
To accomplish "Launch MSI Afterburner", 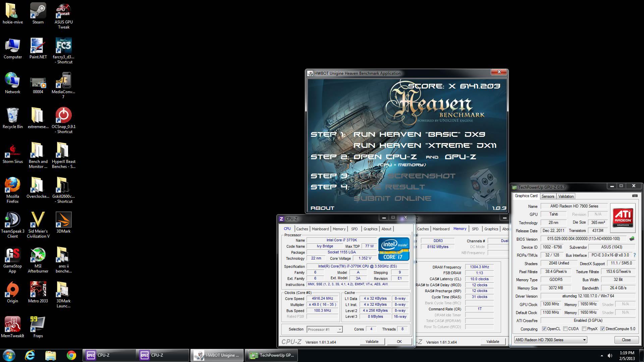I will tap(38, 260).
